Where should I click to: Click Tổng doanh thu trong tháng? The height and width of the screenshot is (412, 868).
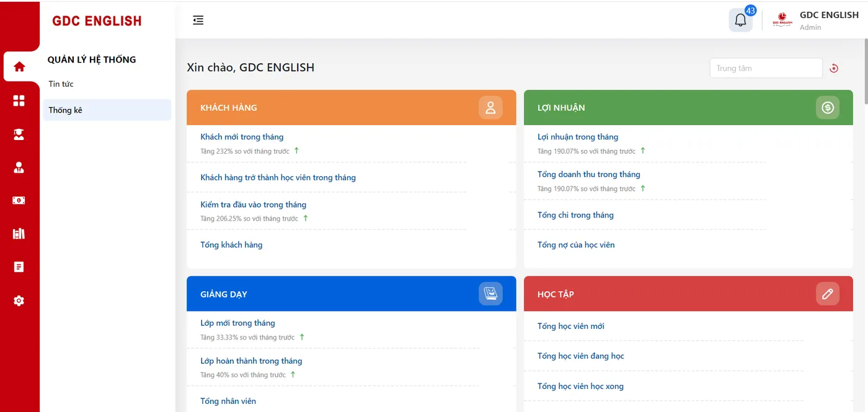(x=589, y=175)
